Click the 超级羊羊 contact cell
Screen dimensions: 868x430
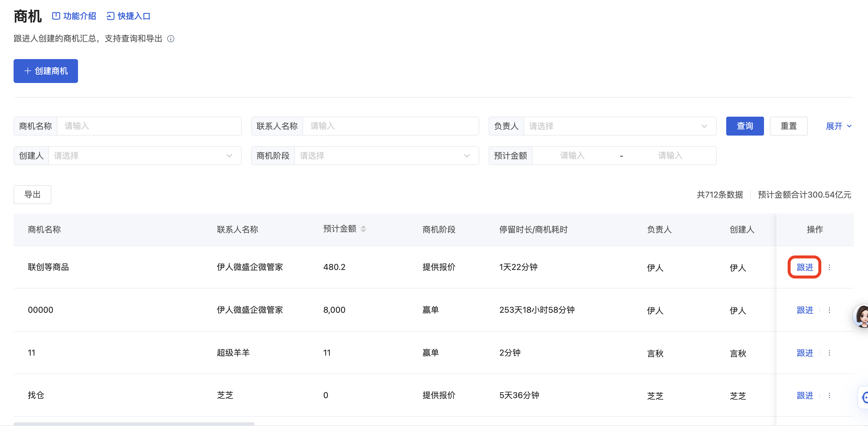[x=233, y=353]
